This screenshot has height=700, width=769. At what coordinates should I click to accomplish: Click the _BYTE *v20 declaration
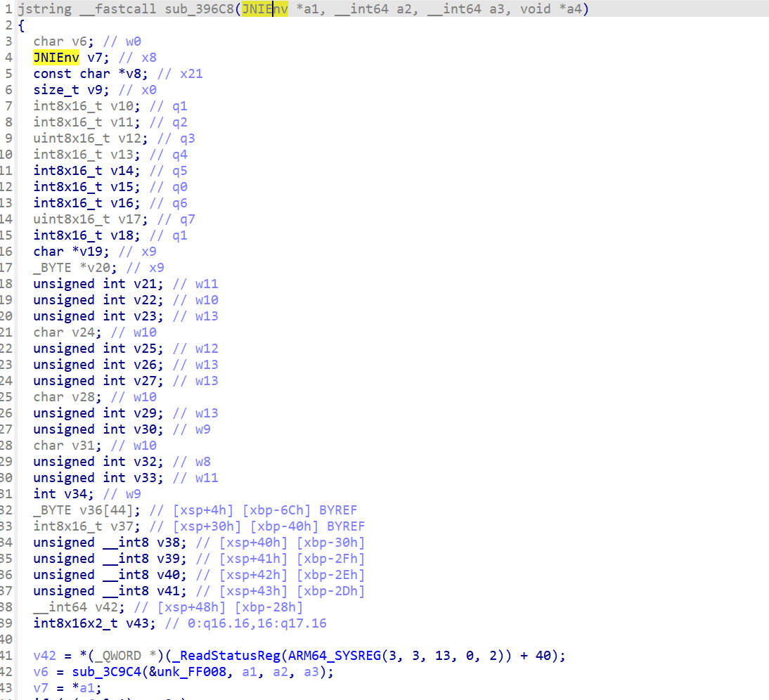[95, 268]
